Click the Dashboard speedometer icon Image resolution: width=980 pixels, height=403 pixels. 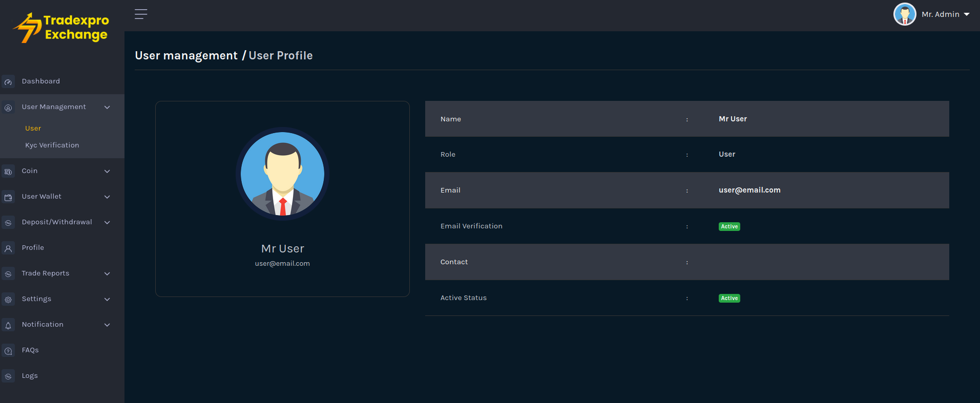[x=8, y=82]
